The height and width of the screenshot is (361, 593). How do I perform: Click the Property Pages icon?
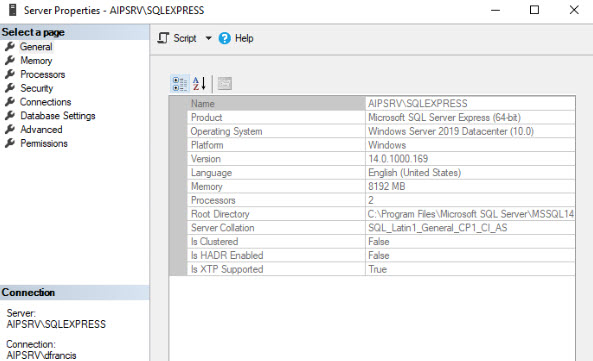click(225, 84)
